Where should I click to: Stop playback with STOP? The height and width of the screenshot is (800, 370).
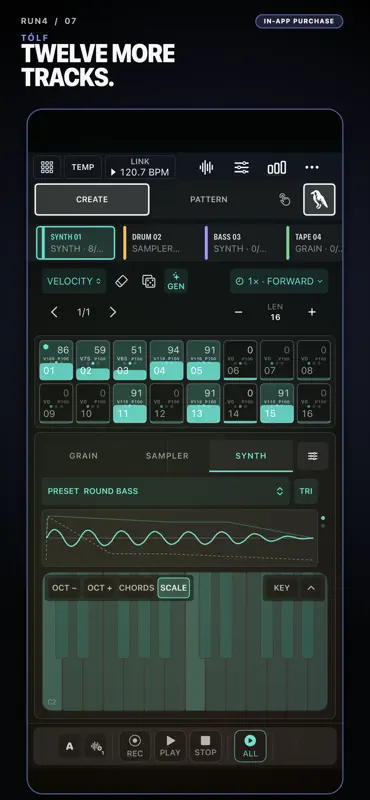coord(205,746)
